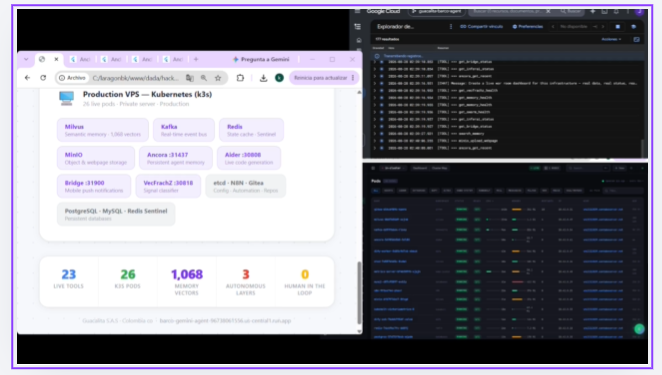
Task: Open a new tab with the plus button
Action: (x=196, y=60)
